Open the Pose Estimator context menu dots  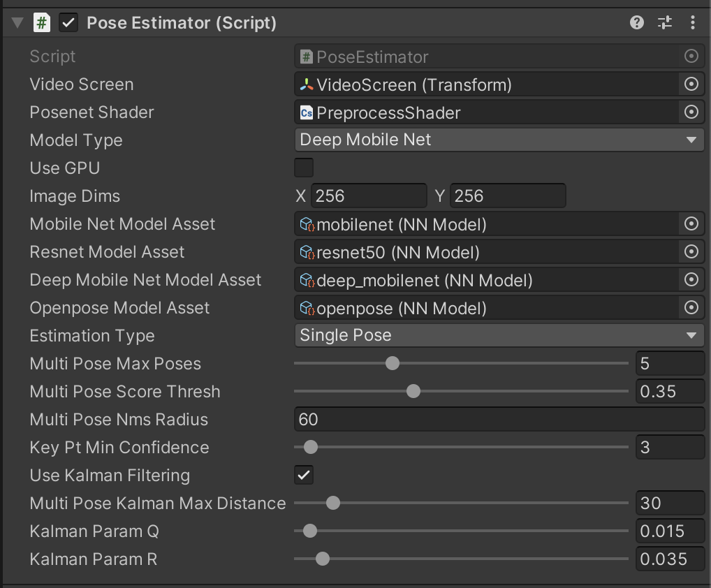(x=692, y=22)
